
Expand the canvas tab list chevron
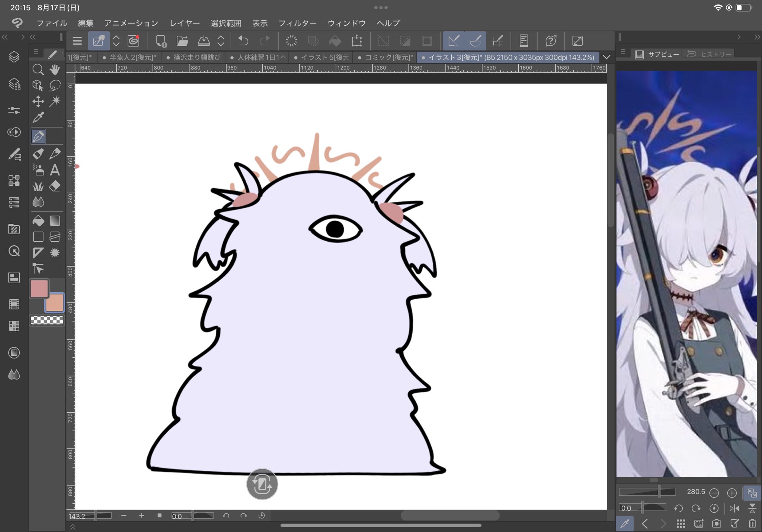(x=606, y=57)
